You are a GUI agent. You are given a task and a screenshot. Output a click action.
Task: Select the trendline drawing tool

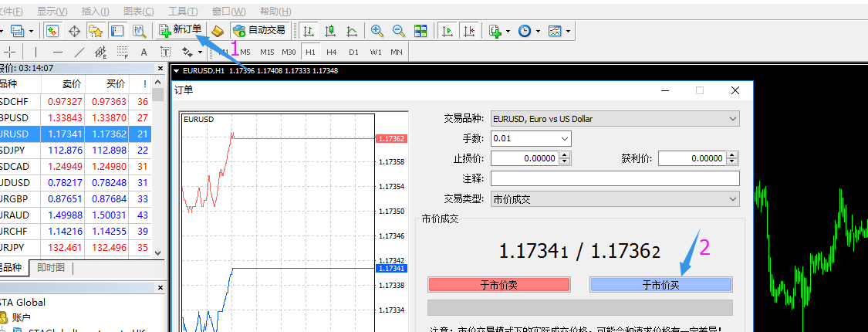pyautogui.click(x=79, y=52)
